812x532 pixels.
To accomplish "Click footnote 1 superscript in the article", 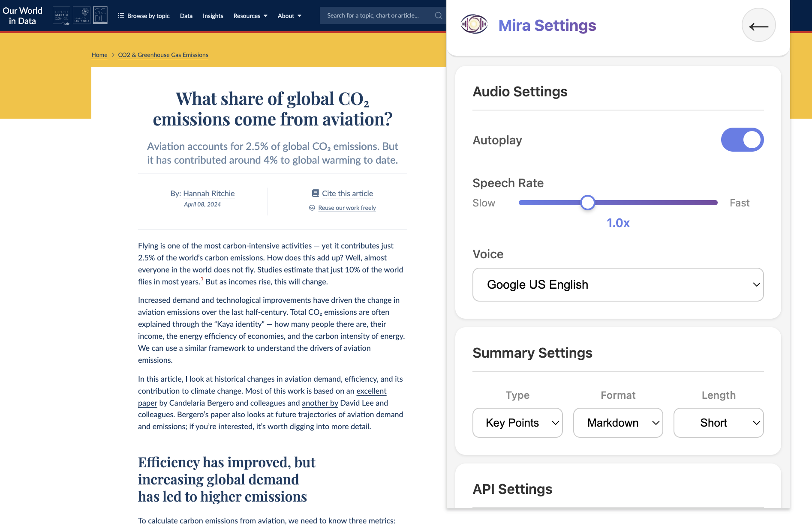I will 202,279.
